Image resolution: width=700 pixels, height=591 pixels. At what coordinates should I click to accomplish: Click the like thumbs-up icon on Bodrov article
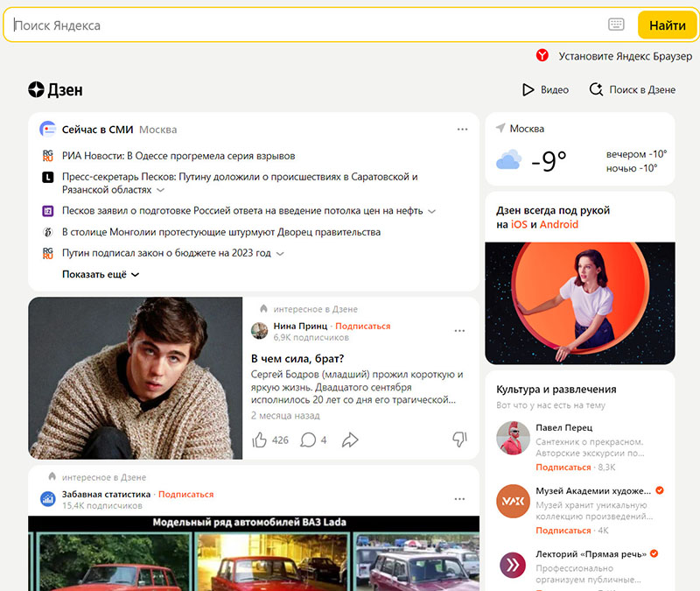point(260,440)
